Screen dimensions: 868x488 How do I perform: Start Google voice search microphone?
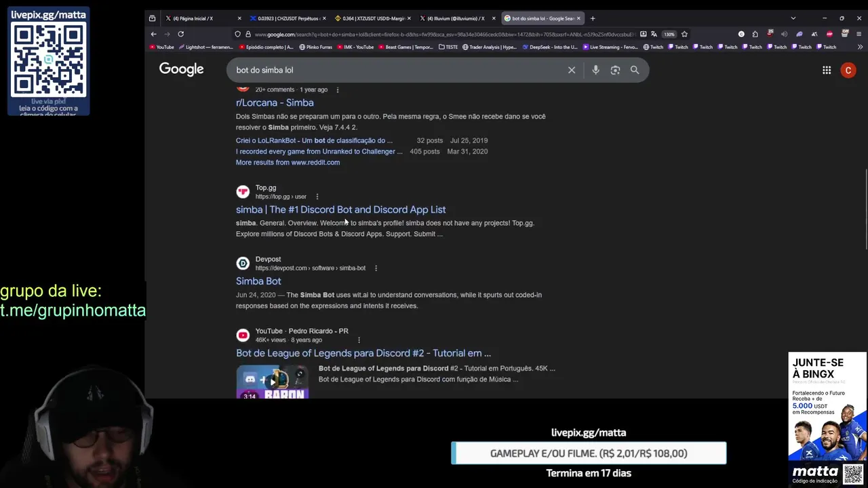pyautogui.click(x=595, y=70)
